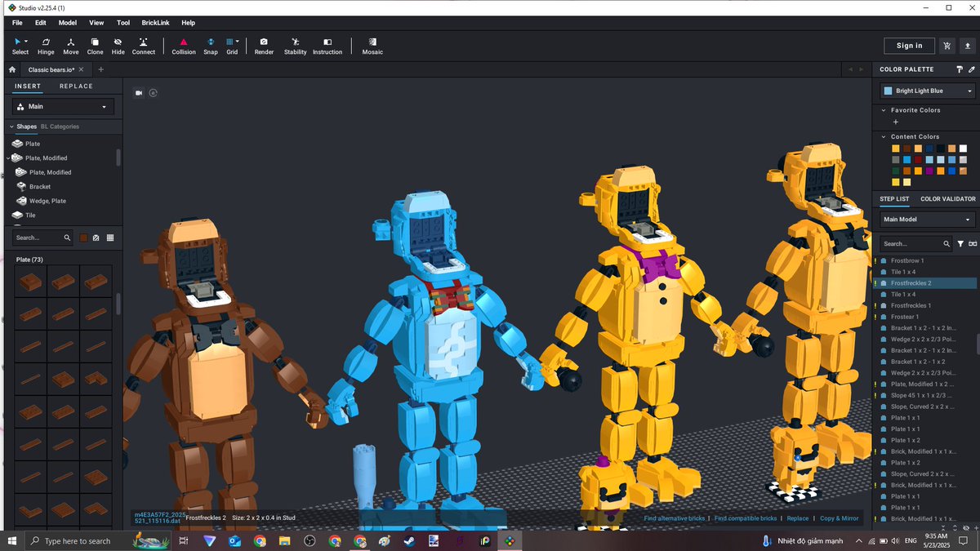Click the Replace link in status bar
The image size is (980, 551).
tap(798, 518)
